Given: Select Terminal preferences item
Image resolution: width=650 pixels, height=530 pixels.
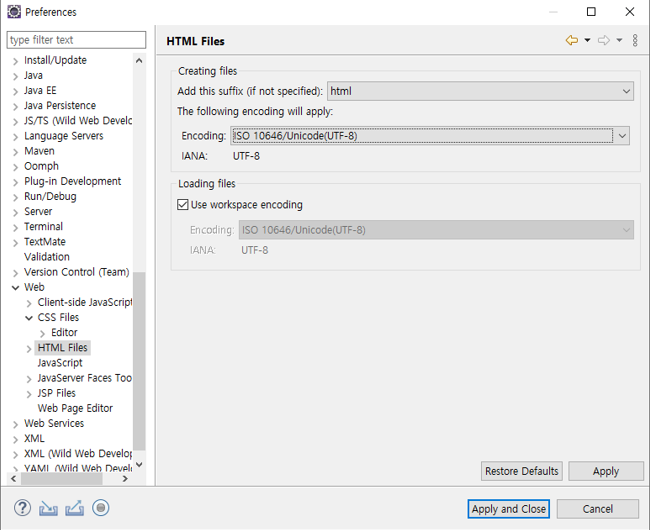Looking at the screenshot, I should (x=44, y=226).
